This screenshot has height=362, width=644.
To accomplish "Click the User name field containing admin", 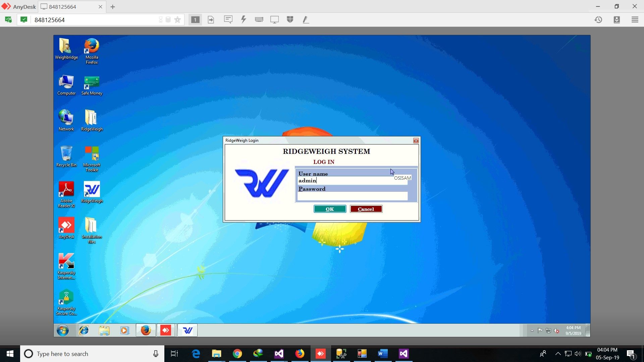I will point(345,181).
